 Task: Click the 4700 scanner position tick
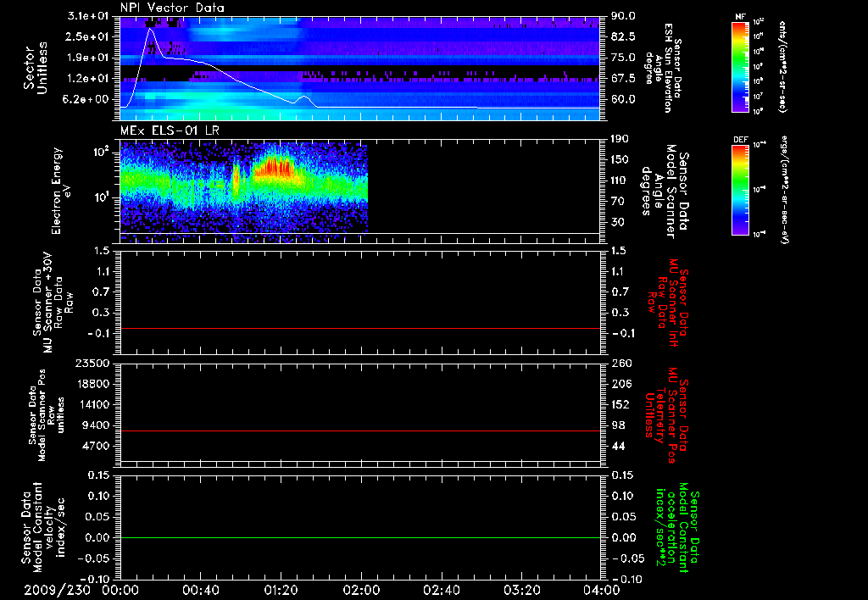(97, 446)
